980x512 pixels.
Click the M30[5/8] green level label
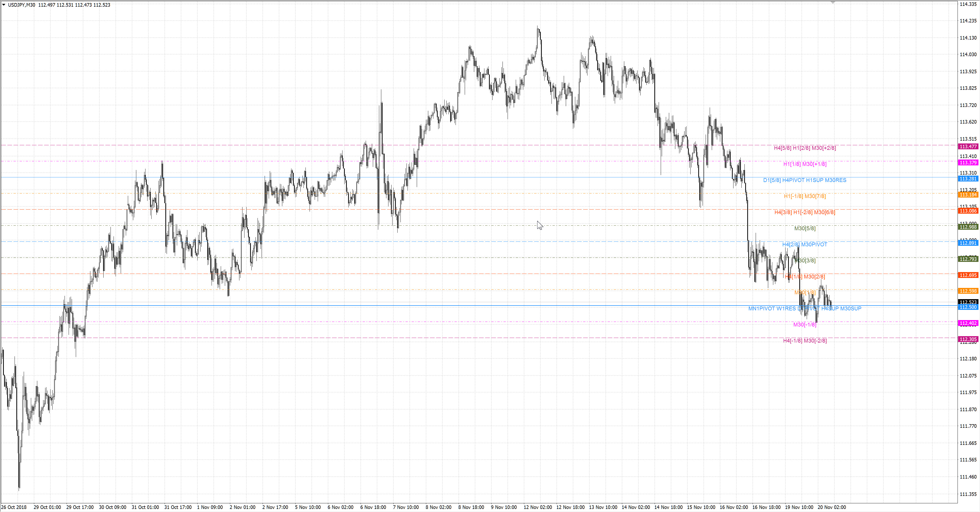click(x=805, y=229)
